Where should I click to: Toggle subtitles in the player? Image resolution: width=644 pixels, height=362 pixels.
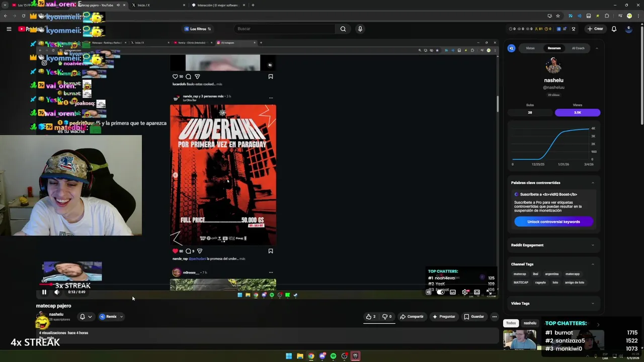point(453,292)
